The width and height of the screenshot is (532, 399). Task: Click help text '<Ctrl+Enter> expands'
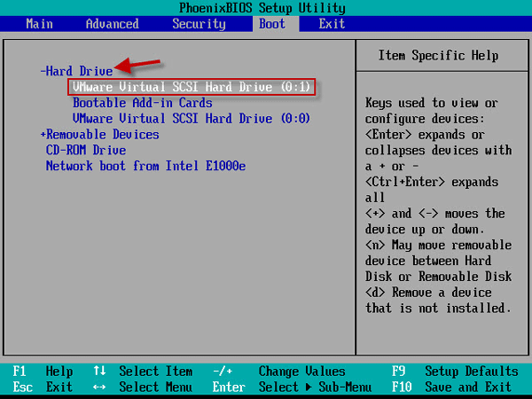432,182
